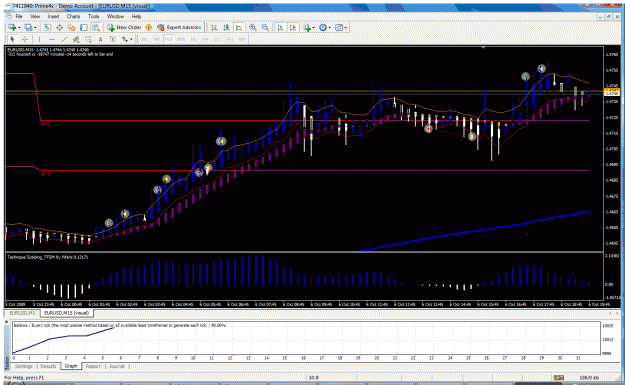
Task: Click the indicators list green-plus icon
Action: pyautogui.click(x=307, y=27)
